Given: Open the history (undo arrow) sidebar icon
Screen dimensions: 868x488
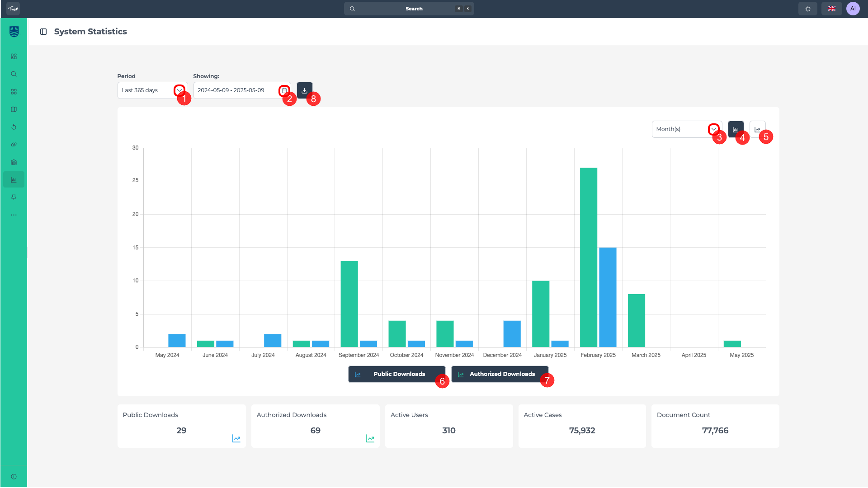Looking at the screenshot, I should 14,127.
